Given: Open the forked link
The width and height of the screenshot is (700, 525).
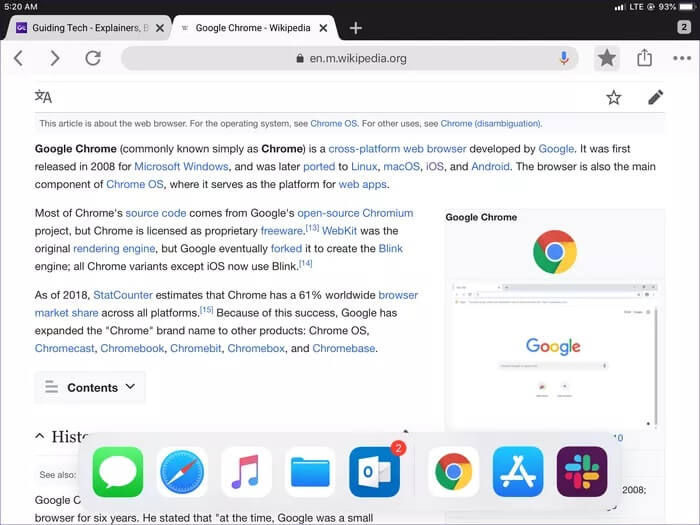Looking at the screenshot, I should (x=286, y=249).
